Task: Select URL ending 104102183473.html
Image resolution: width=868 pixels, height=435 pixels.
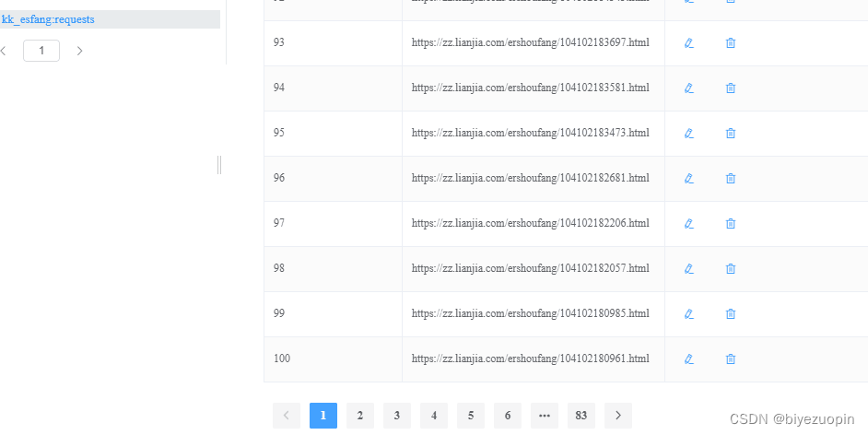Action: tap(531, 133)
